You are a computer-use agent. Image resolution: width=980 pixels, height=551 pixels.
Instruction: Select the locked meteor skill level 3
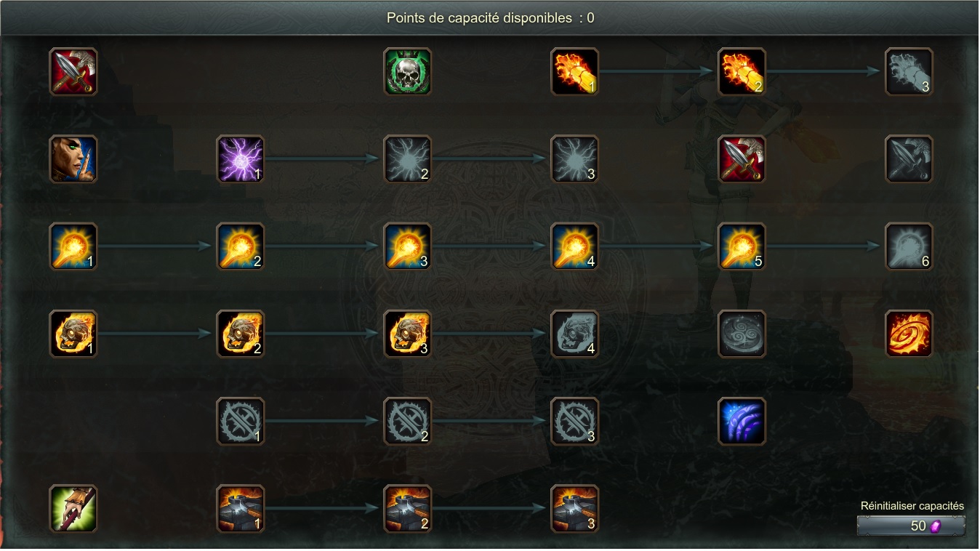coord(909,71)
